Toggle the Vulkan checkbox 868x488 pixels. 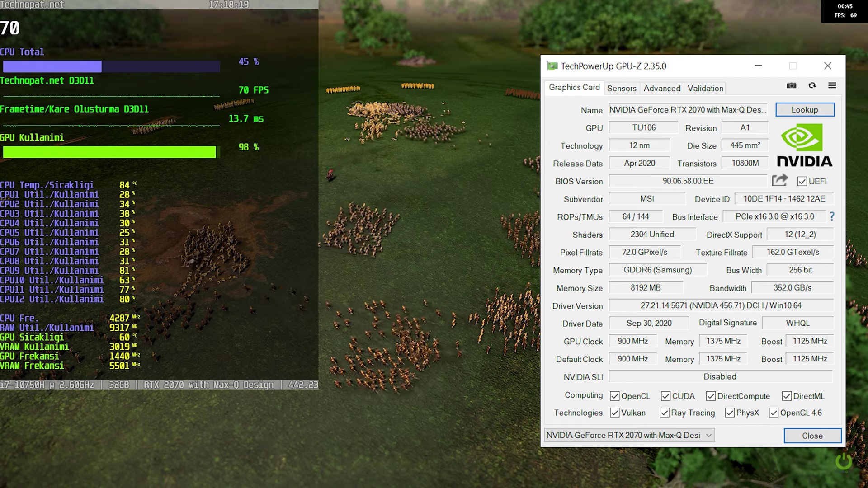(x=614, y=413)
